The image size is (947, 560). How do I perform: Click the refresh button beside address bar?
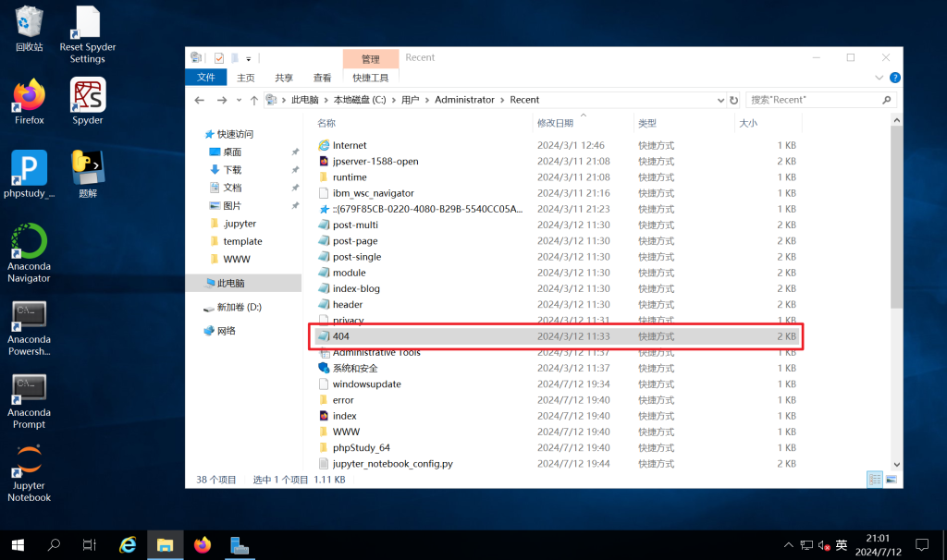pyautogui.click(x=733, y=100)
